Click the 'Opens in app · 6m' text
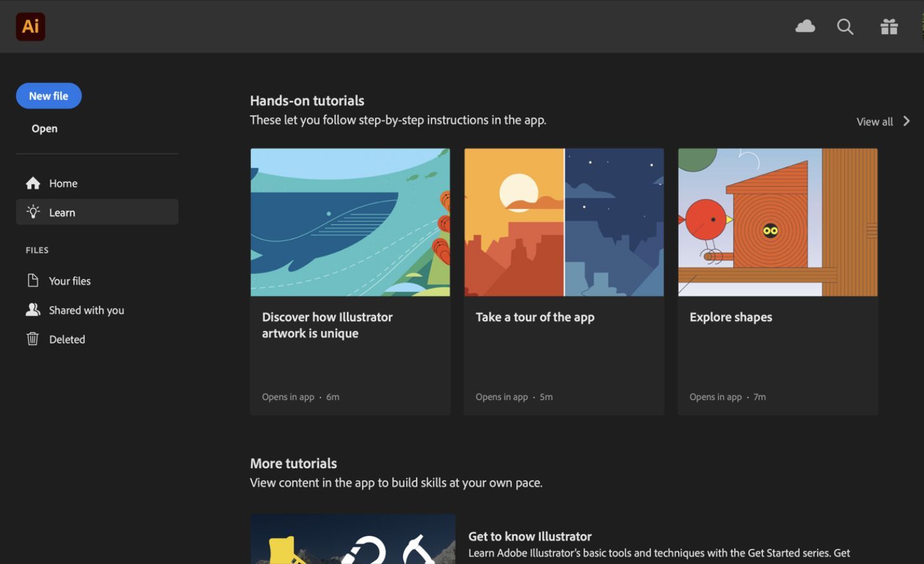This screenshot has height=564, width=924. coord(301,397)
